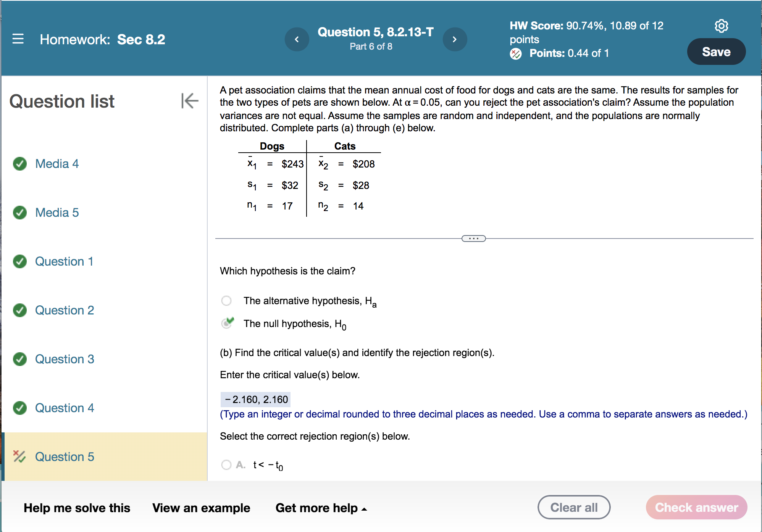This screenshot has width=762, height=532.
Task: Expand the ellipsis divider in the question pane
Action: (x=473, y=238)
